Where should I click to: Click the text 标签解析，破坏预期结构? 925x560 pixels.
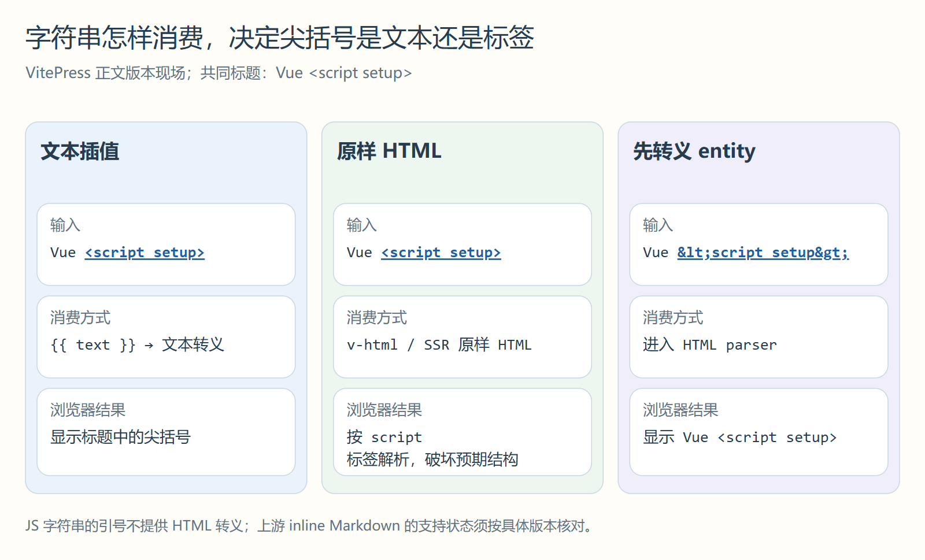click(432, 459)
